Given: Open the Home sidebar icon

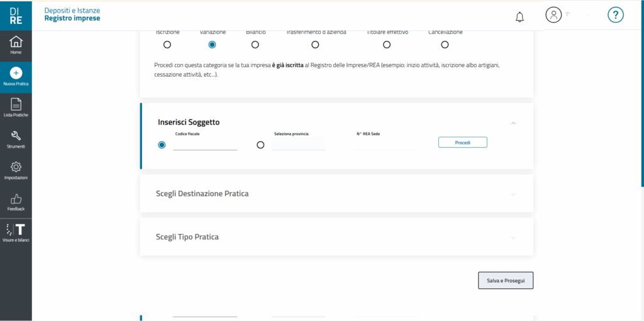Looking at the screenshot, I should click(16, 41).
